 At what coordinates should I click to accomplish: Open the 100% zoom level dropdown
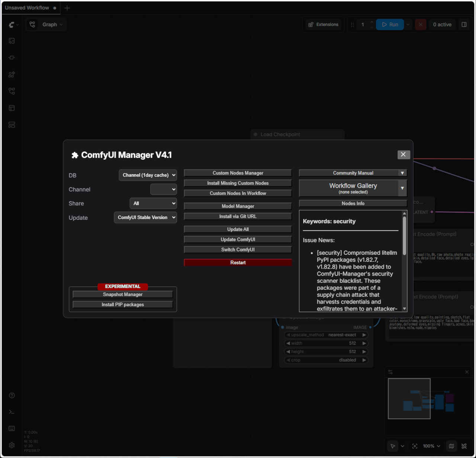click(431, 446)
